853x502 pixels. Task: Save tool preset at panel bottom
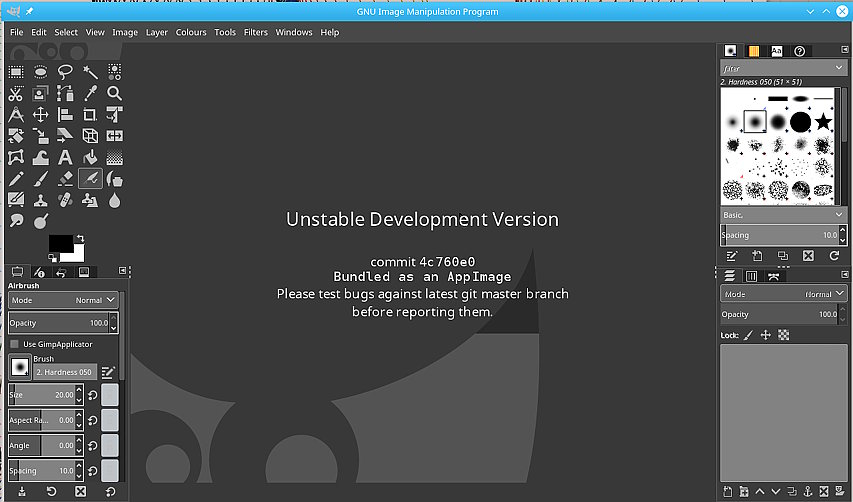22,492
